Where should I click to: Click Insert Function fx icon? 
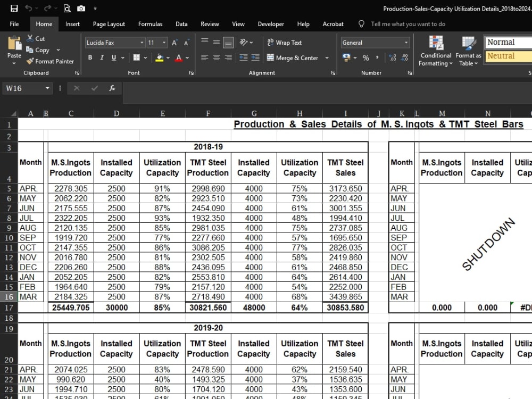click(x=112, y=88)
